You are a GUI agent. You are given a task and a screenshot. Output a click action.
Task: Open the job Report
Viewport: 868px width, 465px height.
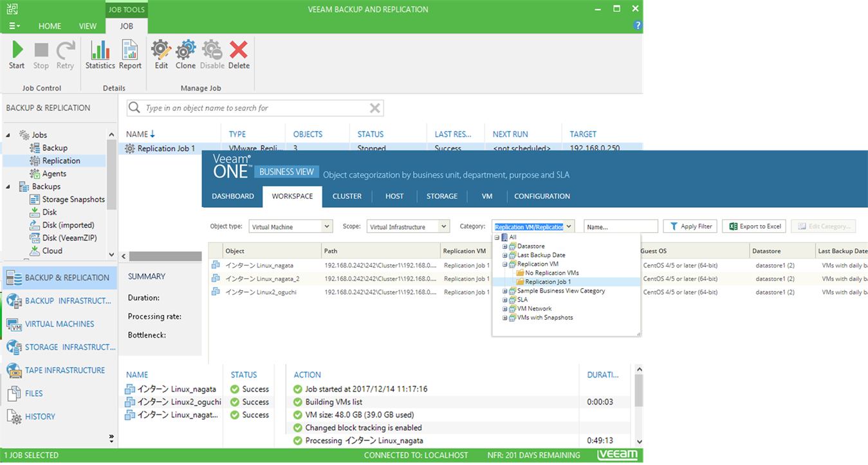click(130, 55)
